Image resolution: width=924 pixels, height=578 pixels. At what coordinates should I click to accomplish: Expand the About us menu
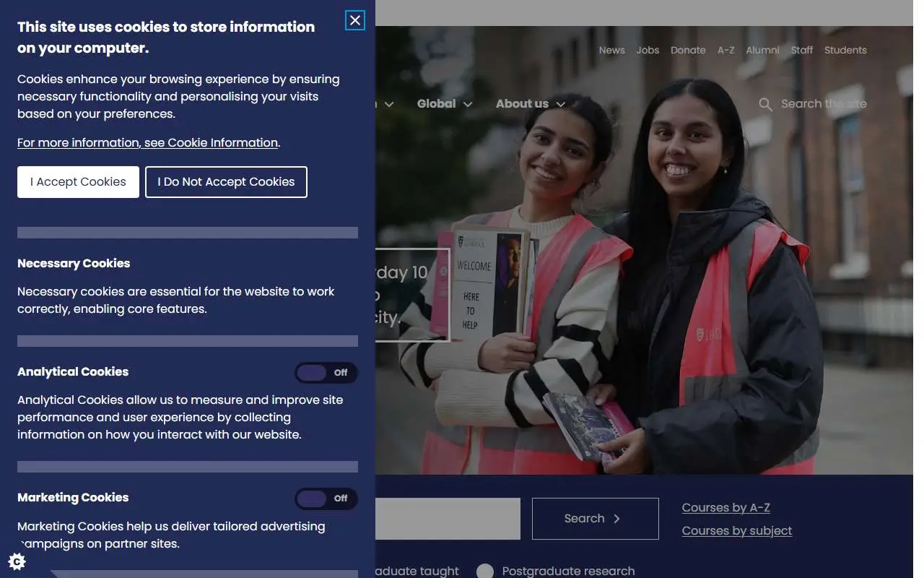click(x=531, y=104)
